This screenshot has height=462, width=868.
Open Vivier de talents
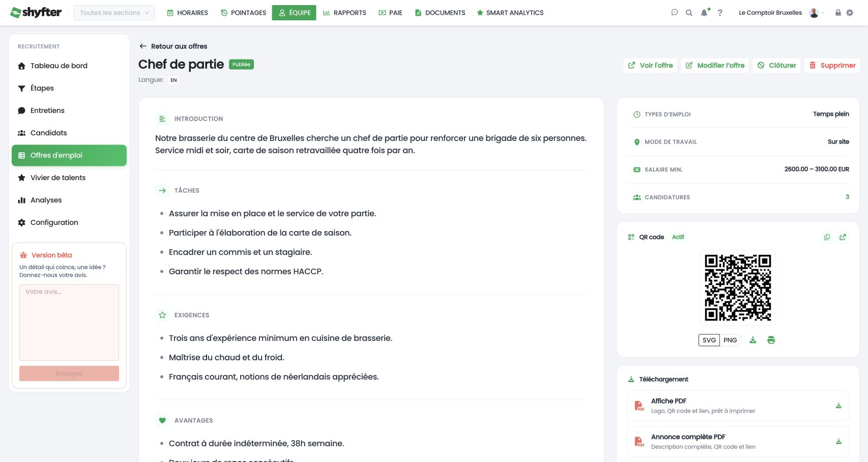pos(69,178)
